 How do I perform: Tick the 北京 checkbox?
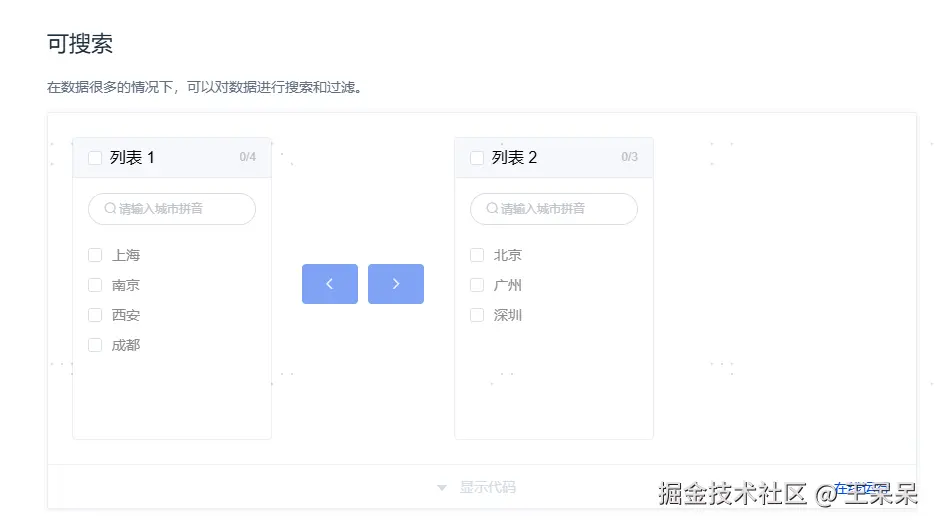[x=476, y=255]
